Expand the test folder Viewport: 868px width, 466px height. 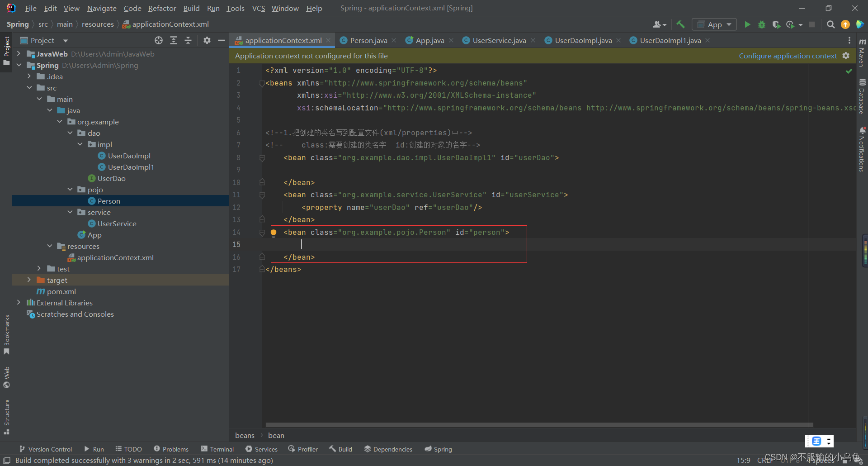pos(39,269)
